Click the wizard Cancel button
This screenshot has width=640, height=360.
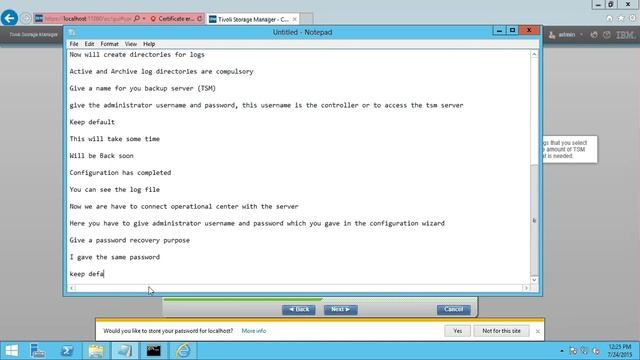tap(453, 310)
